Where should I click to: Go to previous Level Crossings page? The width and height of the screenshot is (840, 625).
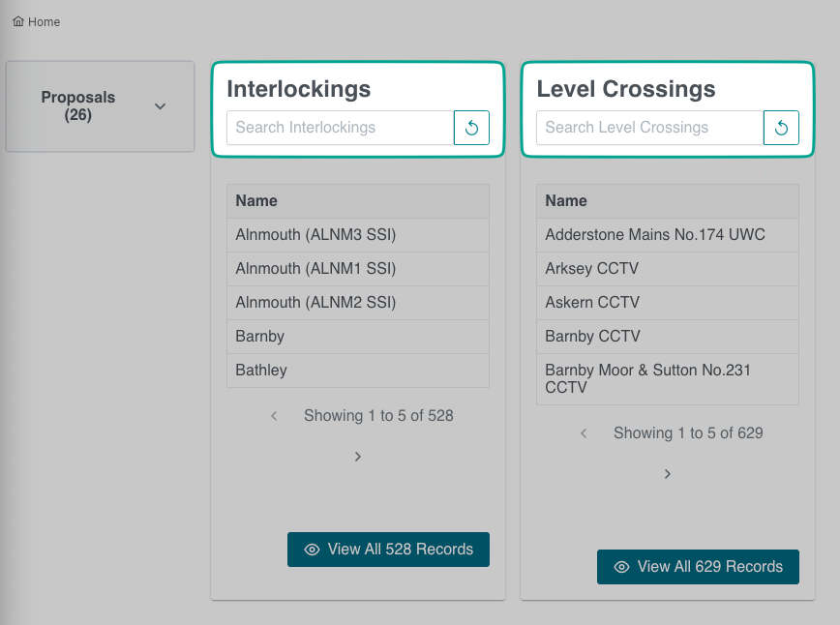(584, 433)
